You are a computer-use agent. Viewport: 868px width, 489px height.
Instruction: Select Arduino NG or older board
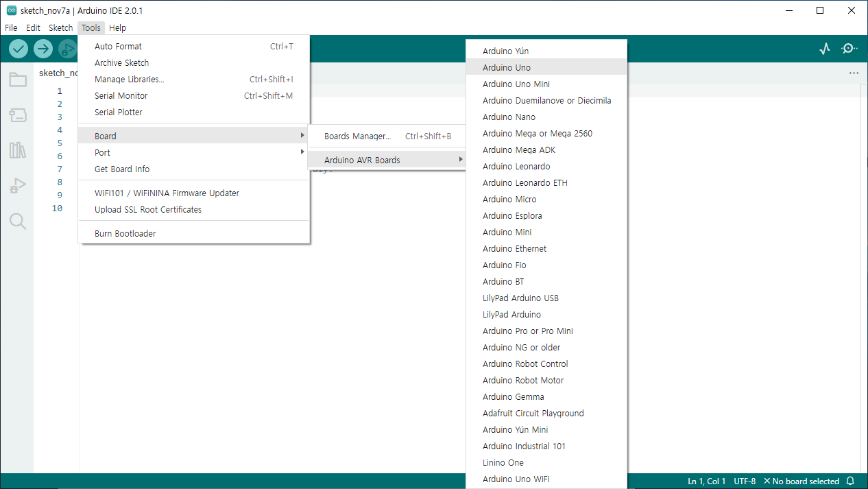pos(546,348)
